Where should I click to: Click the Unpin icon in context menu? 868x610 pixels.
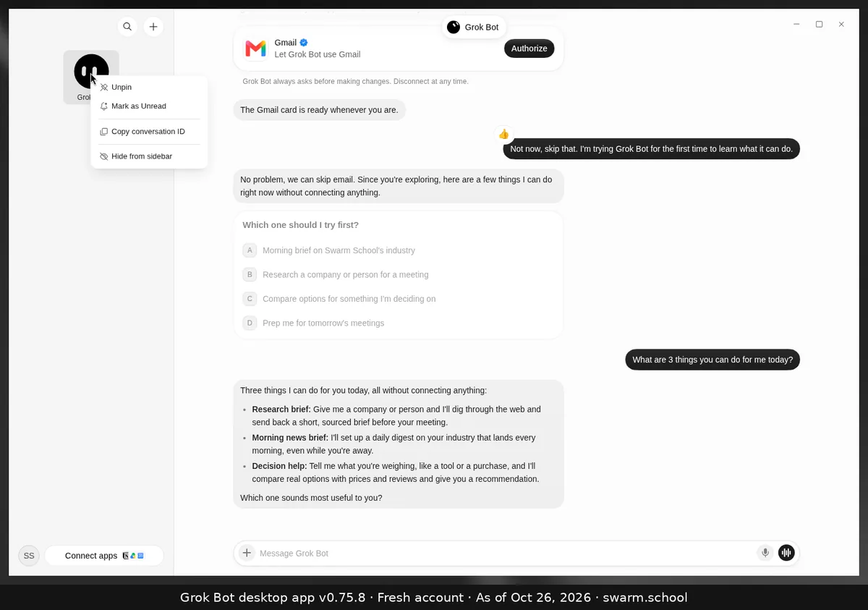click(x=104, y=88)
